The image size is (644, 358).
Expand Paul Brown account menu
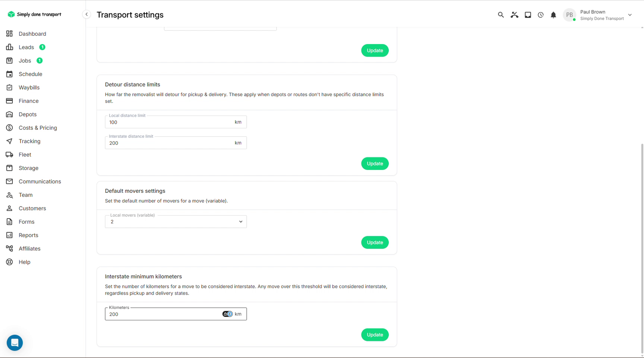(630, 15)
